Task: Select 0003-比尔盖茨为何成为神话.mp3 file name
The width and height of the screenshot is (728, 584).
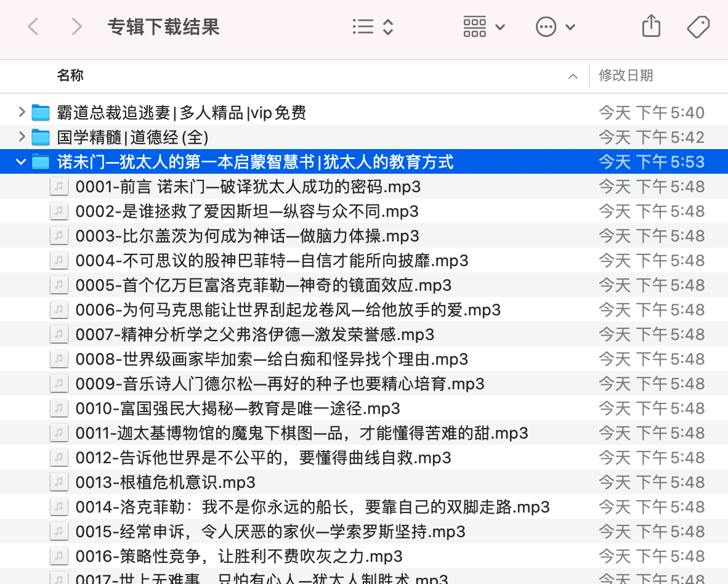Action: tap(248, 236)
